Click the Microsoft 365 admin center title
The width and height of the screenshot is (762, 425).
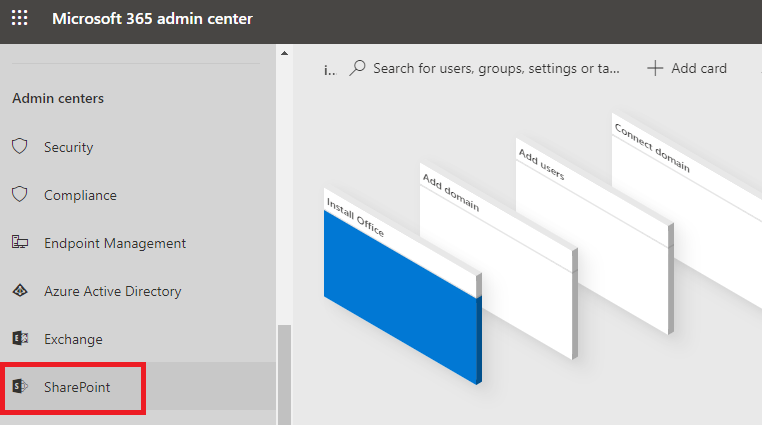(152, 19)
